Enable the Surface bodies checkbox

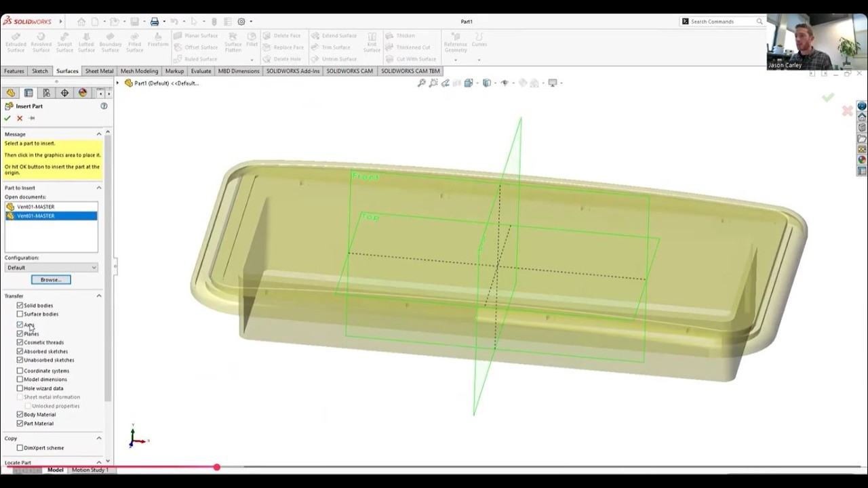coord(20,314)
